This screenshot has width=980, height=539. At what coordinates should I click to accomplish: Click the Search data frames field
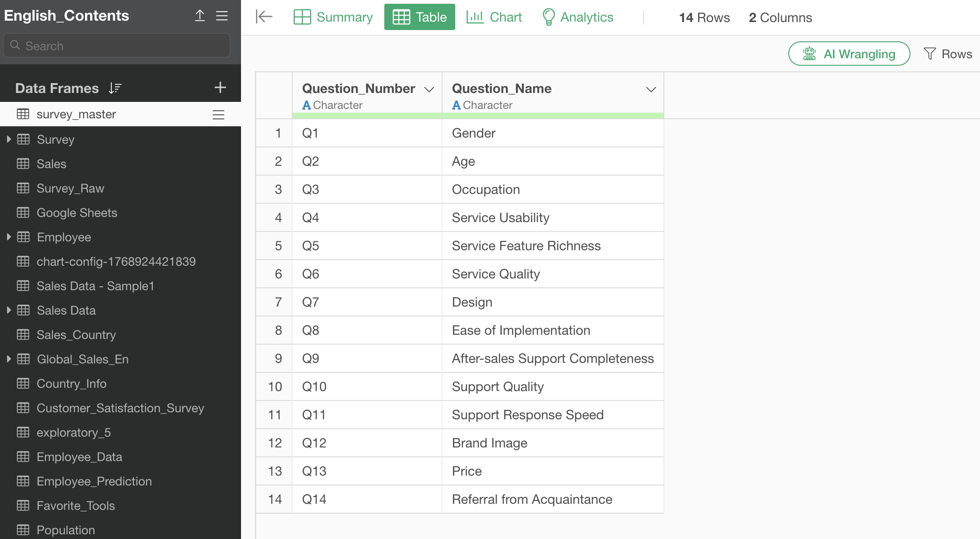117,46
